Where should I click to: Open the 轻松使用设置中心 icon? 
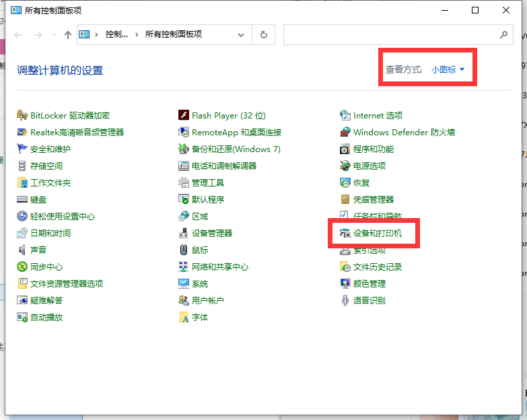[22, 216]
